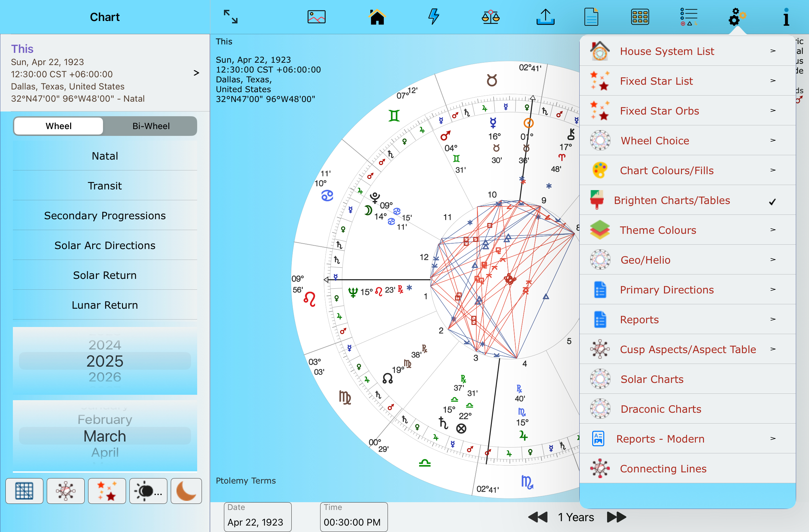Viewport: 809px width, 532px height.
Task: Click the crescent moon button at bottom
Action: [x=186, y=491]
